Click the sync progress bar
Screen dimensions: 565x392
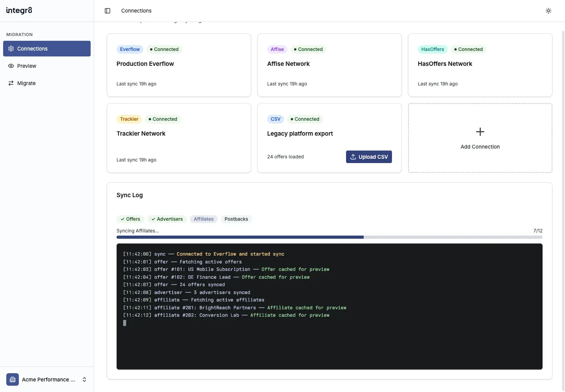click(330, 237)
